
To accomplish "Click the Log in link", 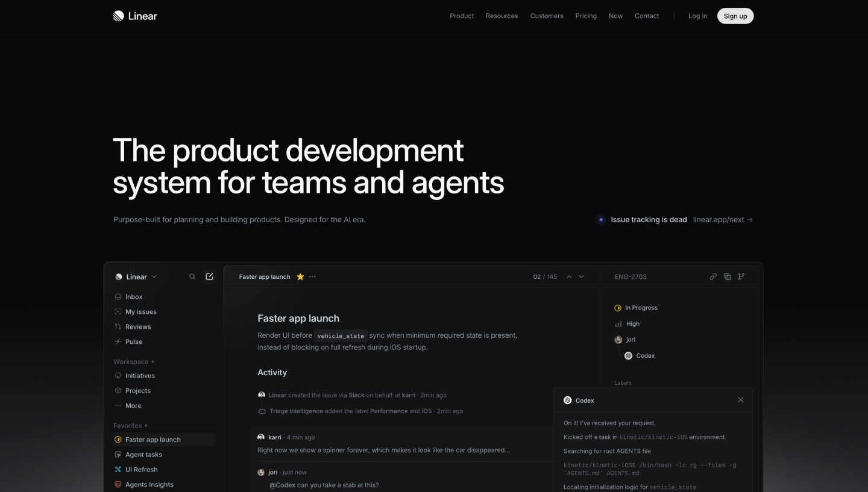I will [698, 16].
